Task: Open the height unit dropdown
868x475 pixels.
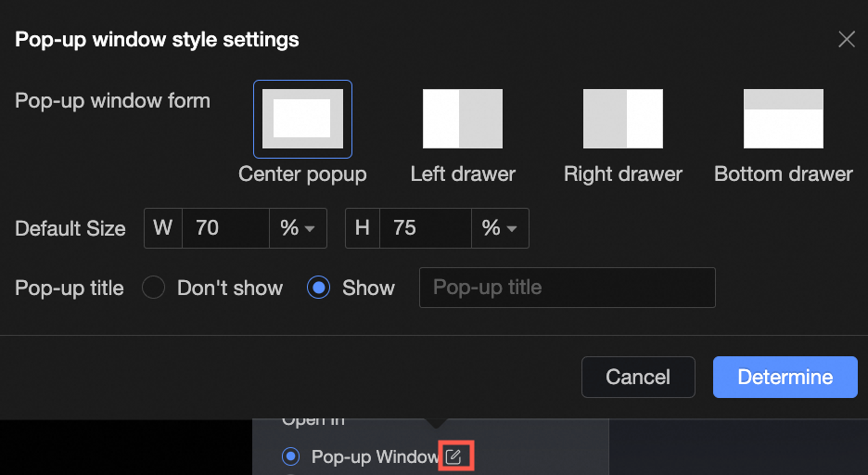Action: (x=500, y=228)
